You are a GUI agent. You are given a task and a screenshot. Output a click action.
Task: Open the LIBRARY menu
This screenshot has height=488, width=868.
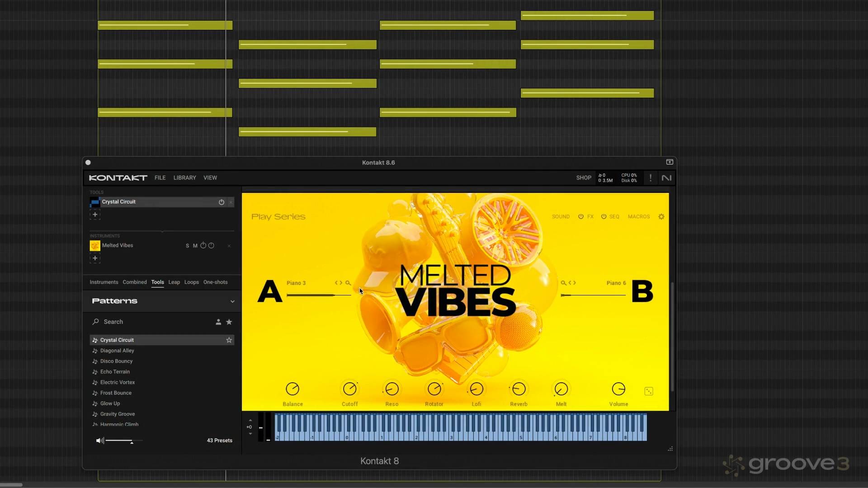[184, 178]
